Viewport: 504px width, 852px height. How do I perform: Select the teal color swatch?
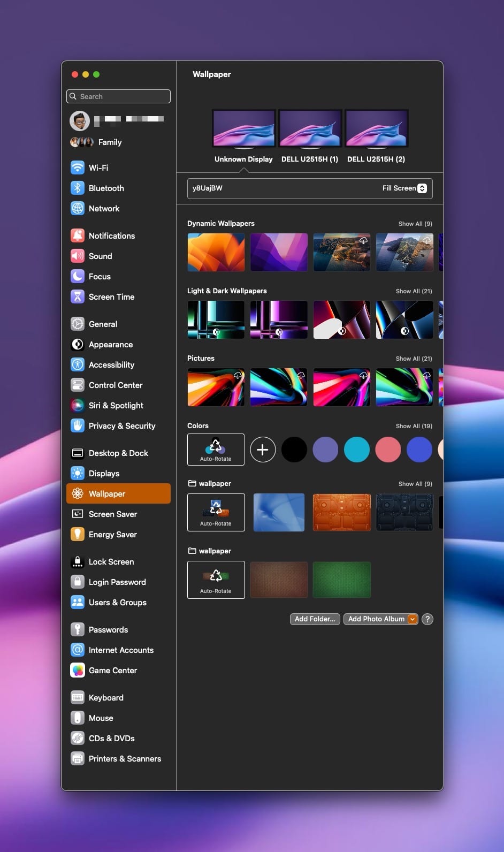357,450
